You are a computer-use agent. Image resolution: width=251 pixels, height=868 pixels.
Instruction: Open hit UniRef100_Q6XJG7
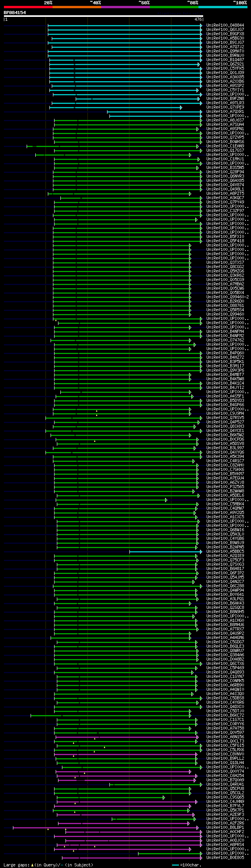pos(225,30)
